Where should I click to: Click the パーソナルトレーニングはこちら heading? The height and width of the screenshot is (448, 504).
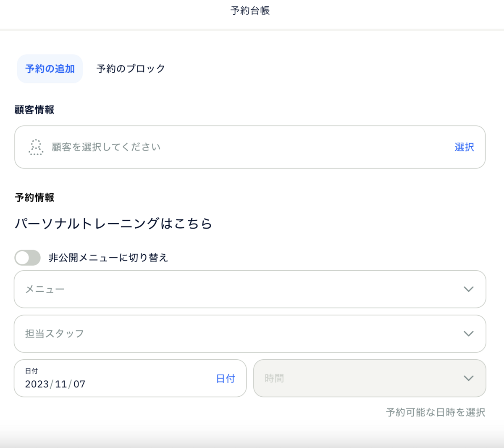click(x=113, y=224)
